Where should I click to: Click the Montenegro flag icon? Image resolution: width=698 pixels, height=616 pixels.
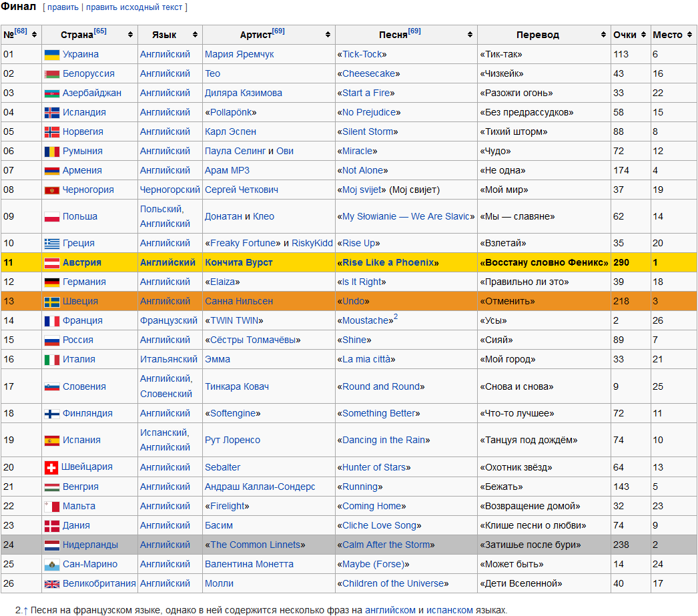pyautogui.click(x=52, y=190)
